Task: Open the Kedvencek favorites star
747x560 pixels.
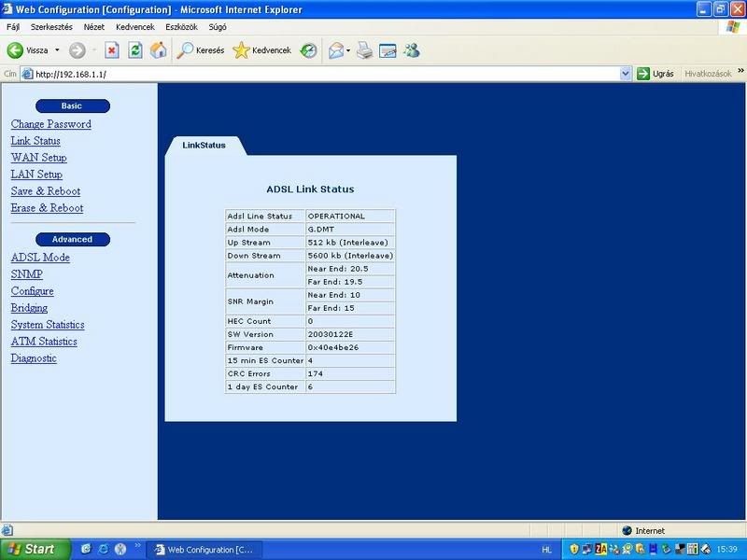Action: click(x=261, y=50)
